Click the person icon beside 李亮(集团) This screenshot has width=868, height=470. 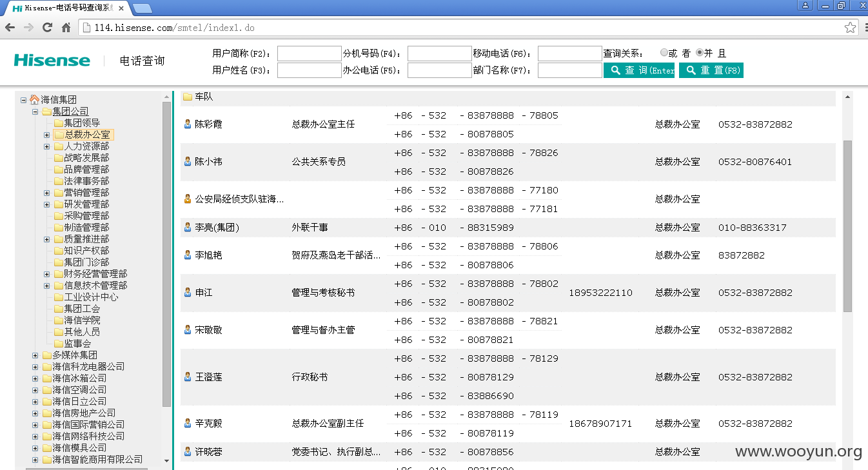pos(188,227)
